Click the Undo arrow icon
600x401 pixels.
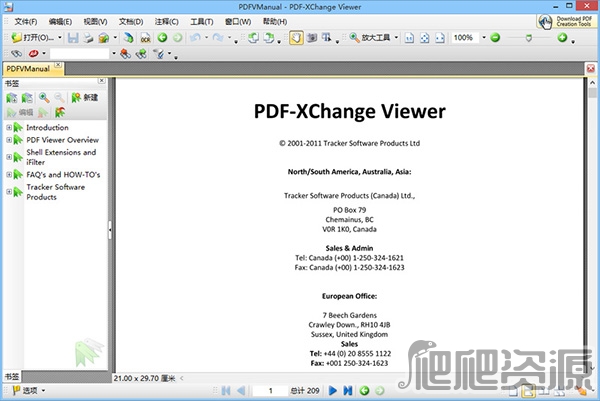(x=195, y=37)
